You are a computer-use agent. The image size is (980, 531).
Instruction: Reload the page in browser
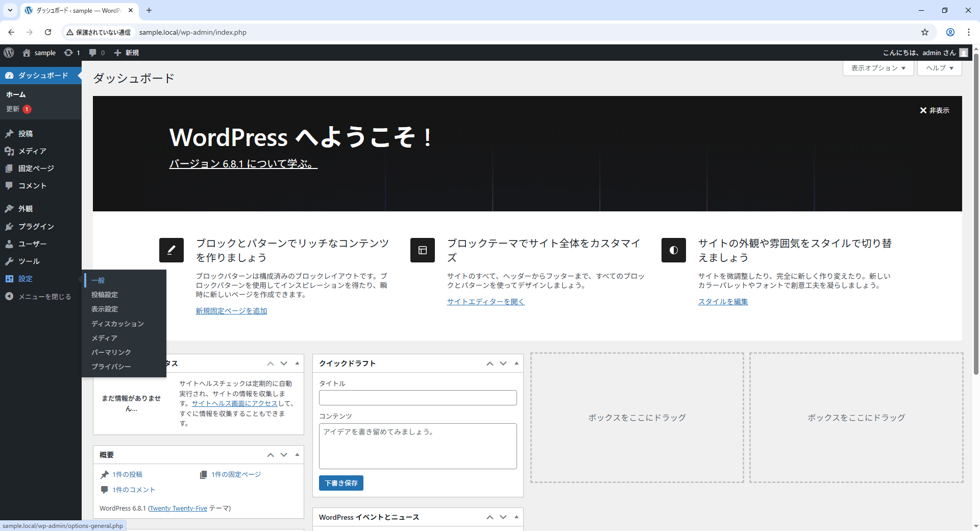tap(48, 32)
